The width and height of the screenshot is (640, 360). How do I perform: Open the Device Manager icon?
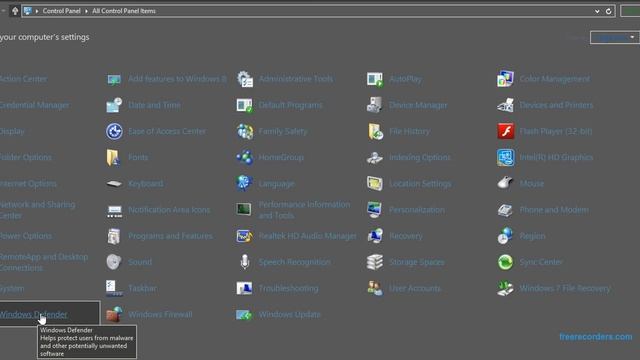pyautogui.click(x=375, y=105)
